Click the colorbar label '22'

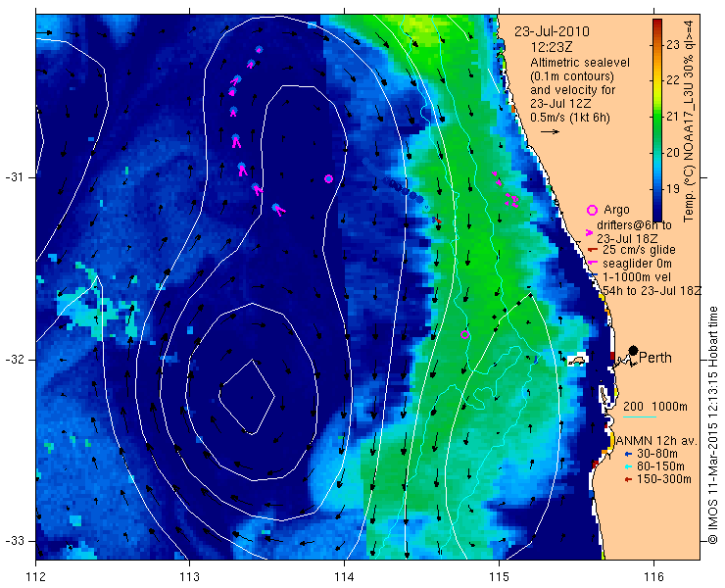click(673, 80)
